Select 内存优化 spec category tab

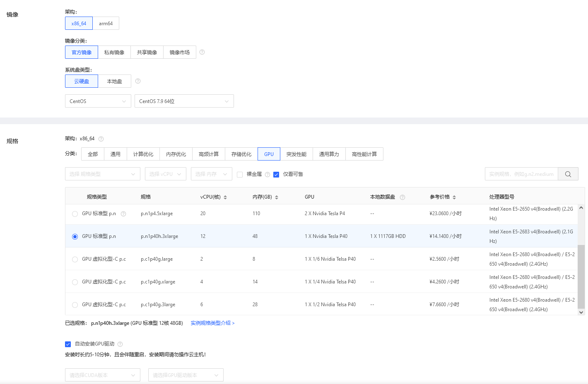176,154
